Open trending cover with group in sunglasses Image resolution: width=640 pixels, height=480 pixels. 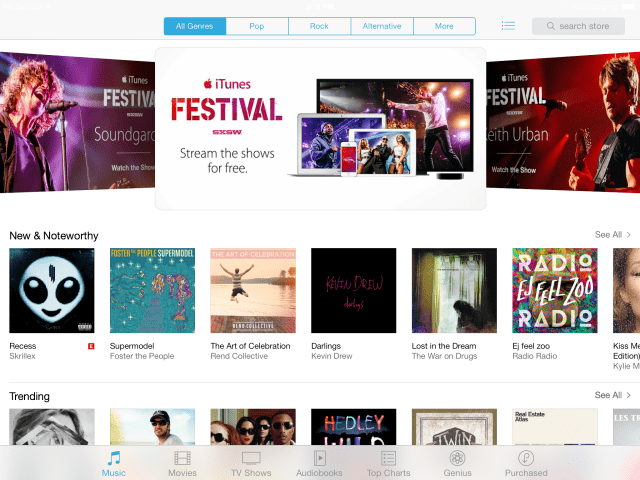point(253,427)
